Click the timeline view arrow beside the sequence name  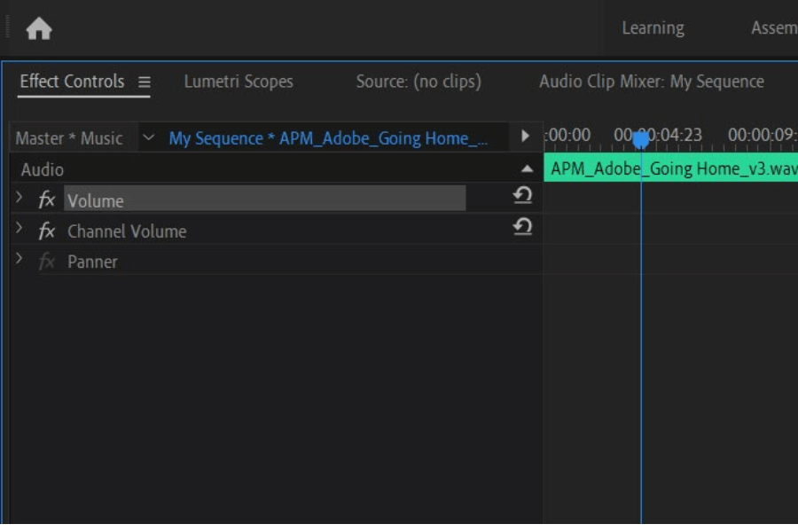click(x=525, y=137)
